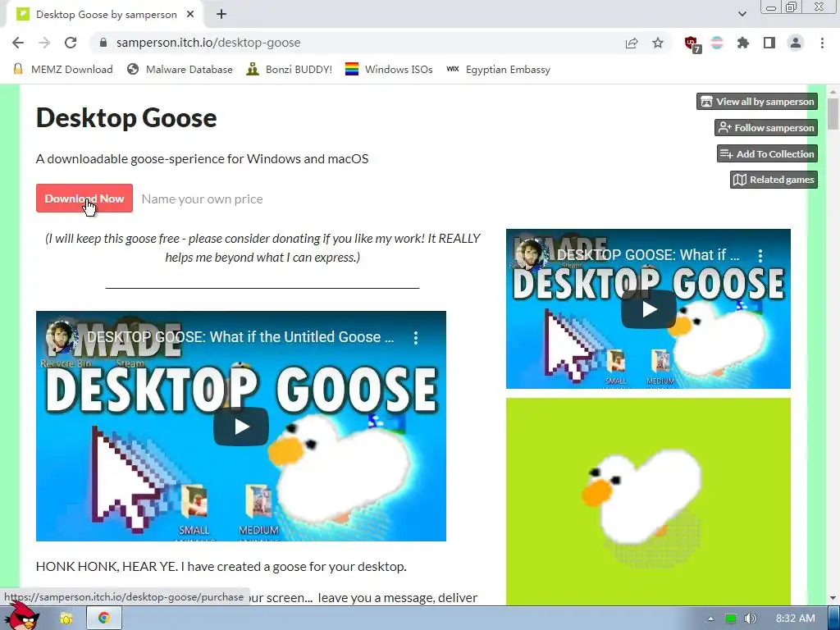Play the sidebar Desktop Goose video
The width and height of the screenshot is (840, 630).
coord(648,309)
